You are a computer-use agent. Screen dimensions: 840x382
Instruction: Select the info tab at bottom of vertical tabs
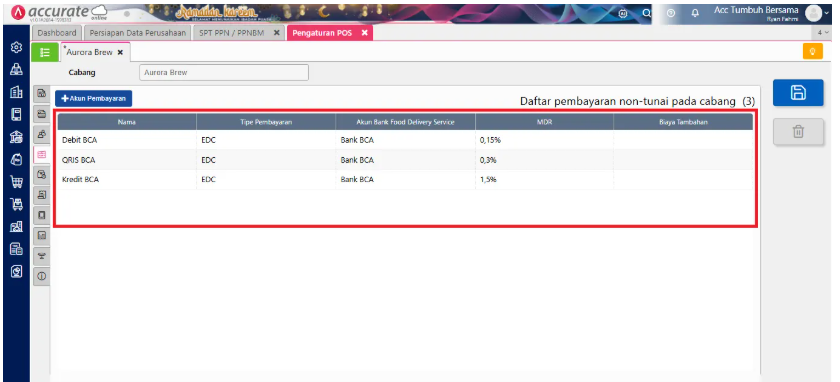tap(41, 276)
